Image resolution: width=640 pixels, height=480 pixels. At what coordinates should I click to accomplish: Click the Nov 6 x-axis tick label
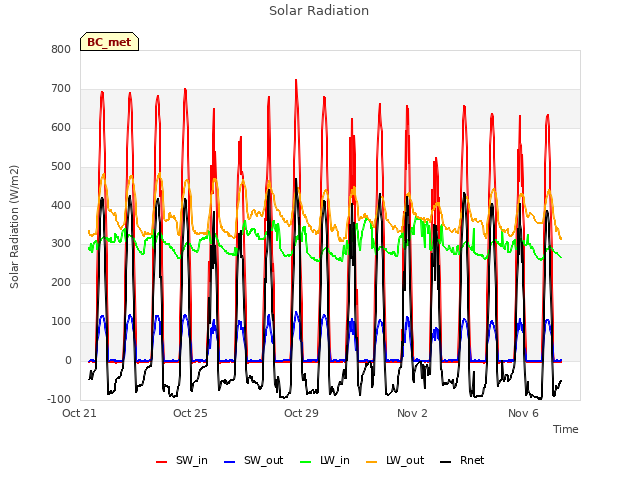click(x=523, y=413)
